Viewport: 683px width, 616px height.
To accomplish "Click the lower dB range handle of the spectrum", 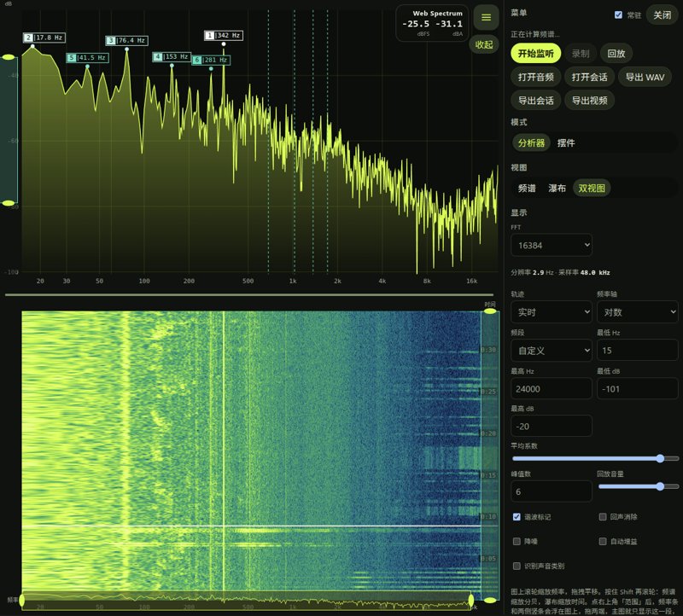I will coord(9,203).
